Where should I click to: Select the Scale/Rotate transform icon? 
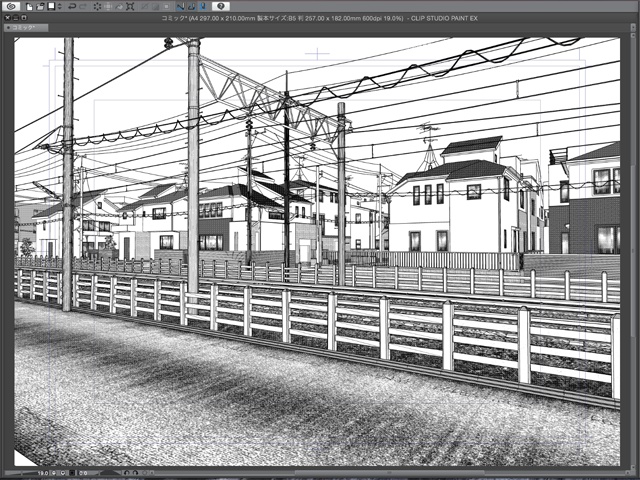pos(130,7)
